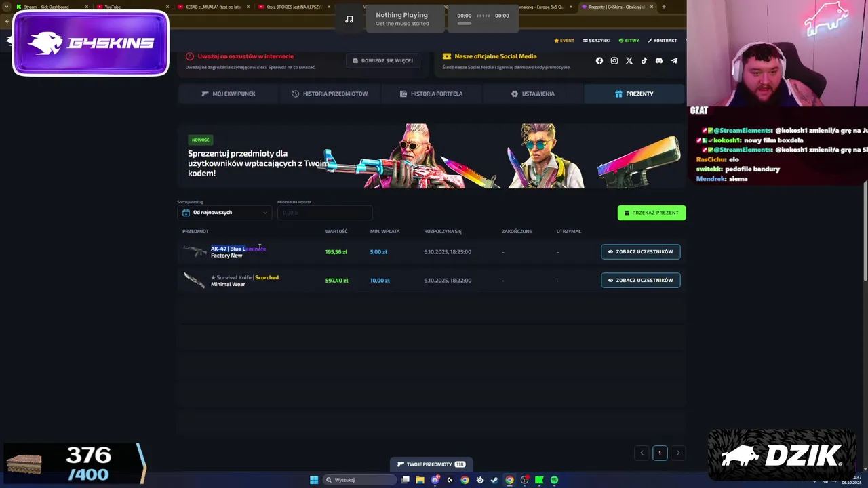Click the Survival Knife Scorched item image
Image resolution: width=868 pixels, height=488 pixels.
[195, 280]
